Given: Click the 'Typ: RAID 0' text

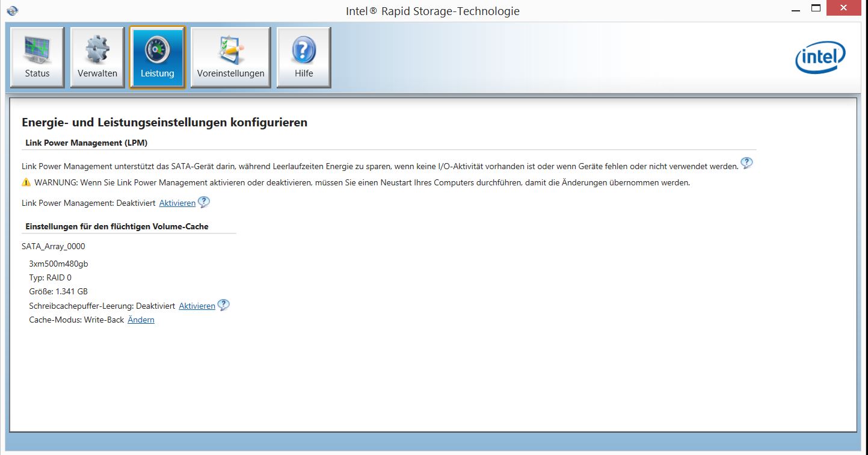Looking at the screenshot, I should click(51, 278).
